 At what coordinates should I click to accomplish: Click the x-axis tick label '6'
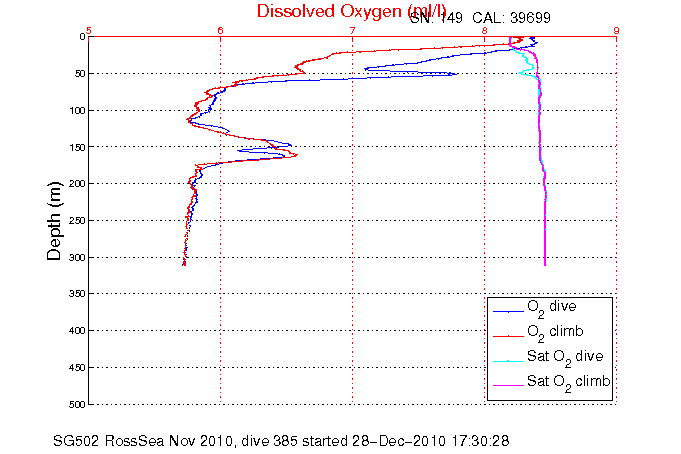(221, 30)
